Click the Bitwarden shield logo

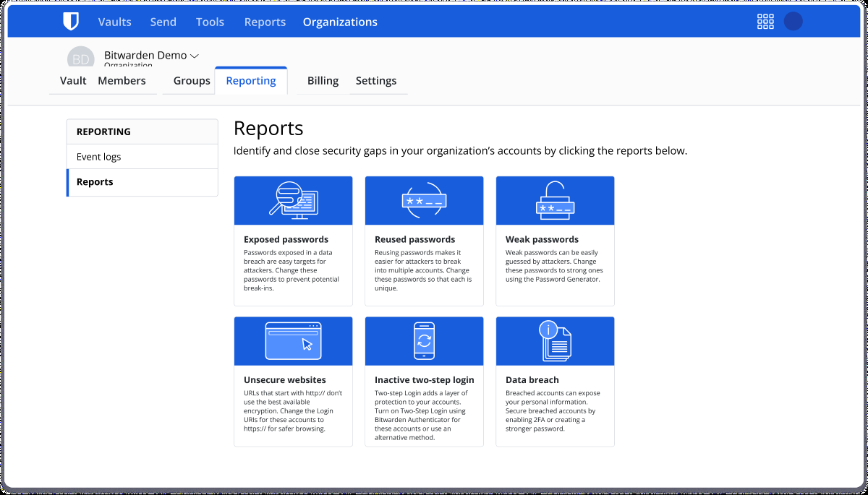coord(70,22)
